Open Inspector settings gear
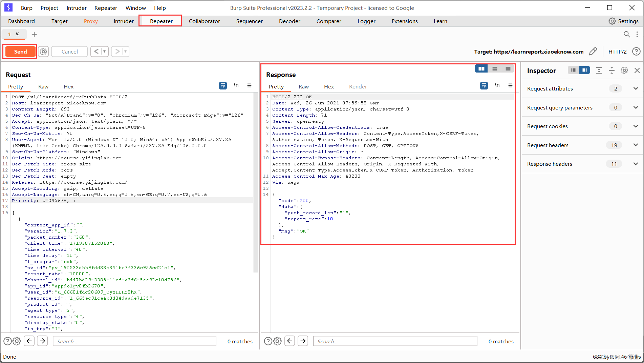 (624, 70)
